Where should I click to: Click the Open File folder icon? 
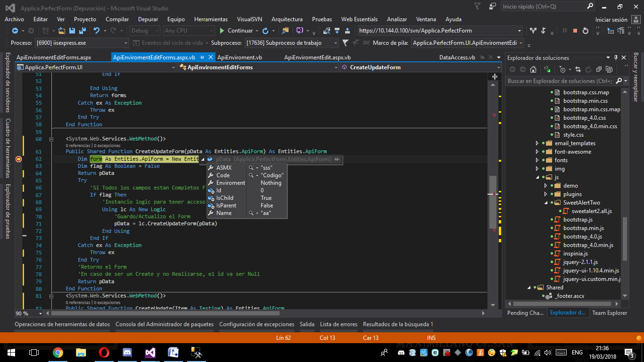tap(62, 31)
